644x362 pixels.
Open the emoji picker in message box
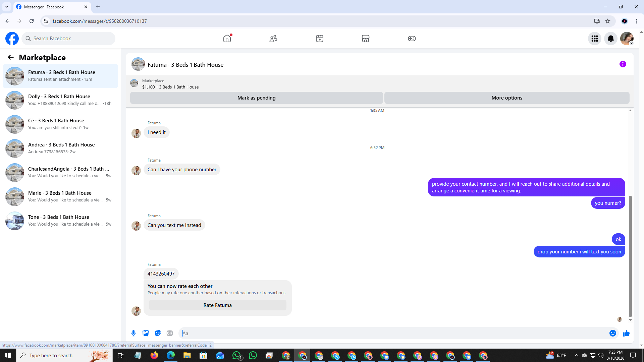point(612,333)
